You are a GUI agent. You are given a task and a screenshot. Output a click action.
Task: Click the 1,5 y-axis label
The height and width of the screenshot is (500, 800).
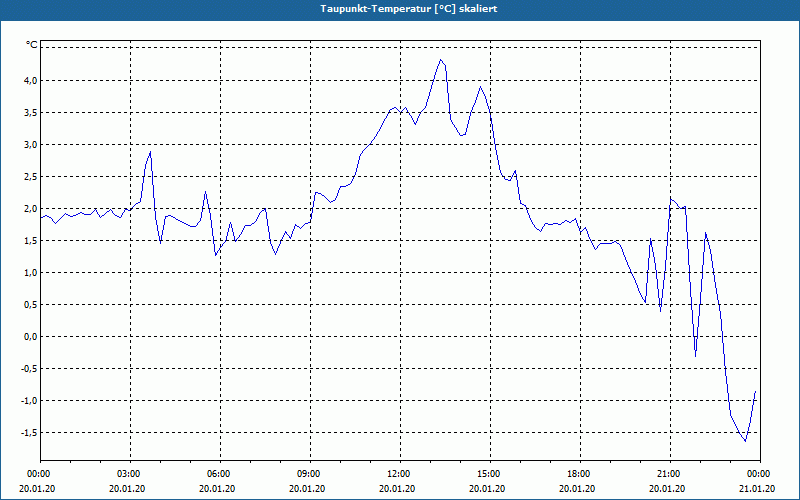(x=31, y=241)
